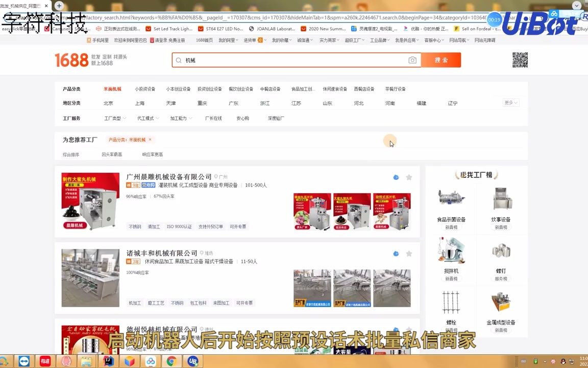Open the 工厂类型 dropdown

click(x=113, y=118)
